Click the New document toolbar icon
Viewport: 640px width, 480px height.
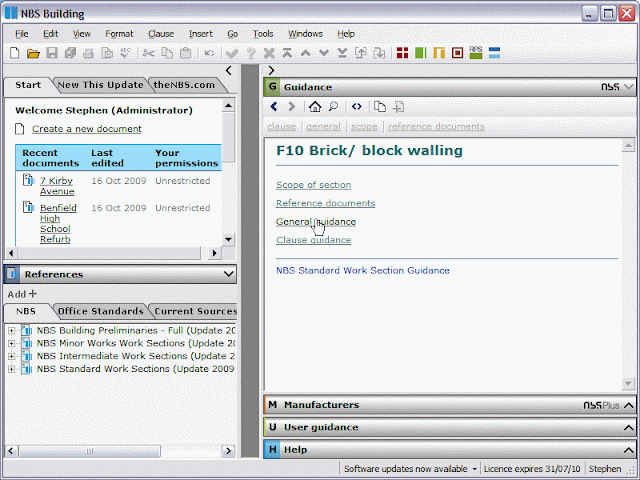point(14,53)
